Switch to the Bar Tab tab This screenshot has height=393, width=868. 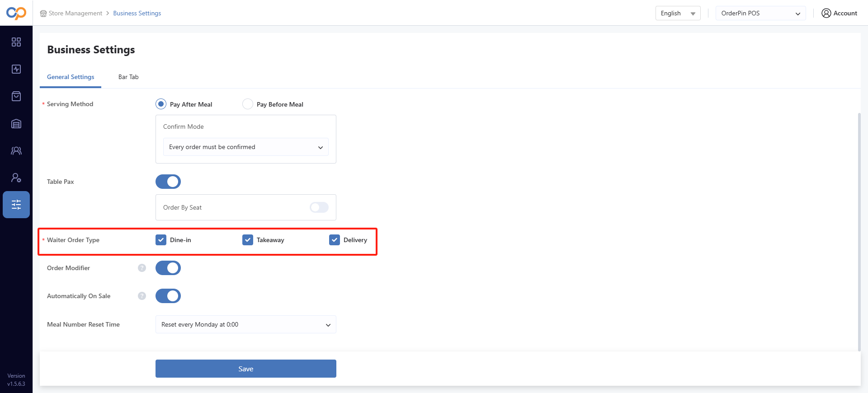128,77
